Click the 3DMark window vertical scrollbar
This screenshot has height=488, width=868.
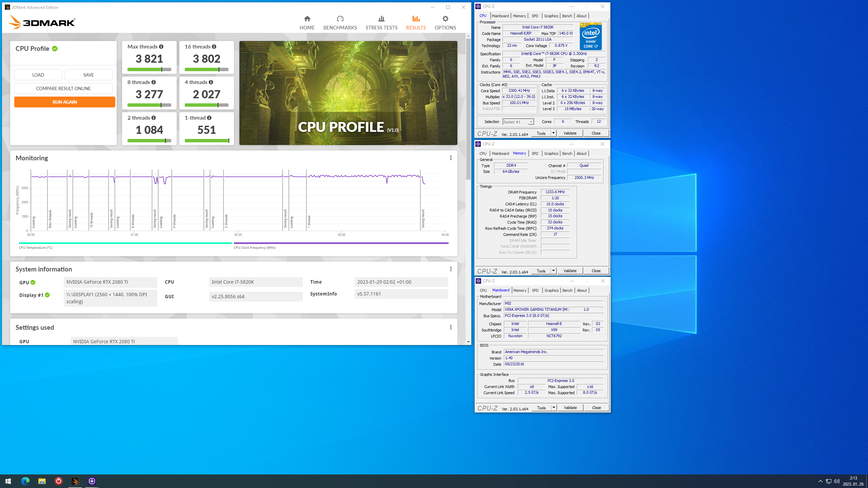coord(468,108)
